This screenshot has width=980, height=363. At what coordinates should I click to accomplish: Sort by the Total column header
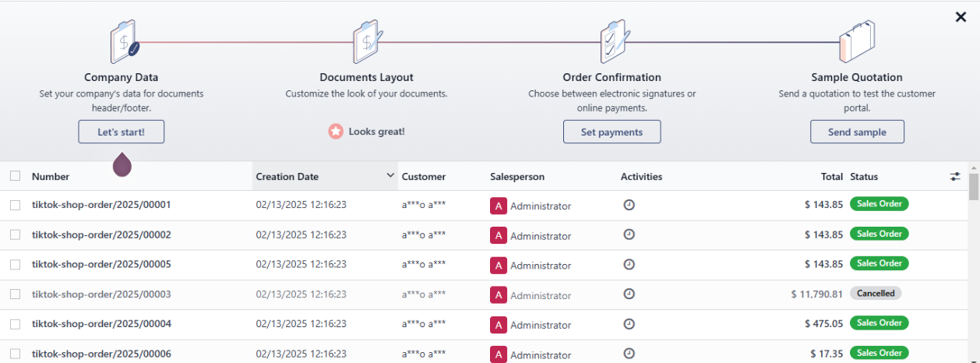click(832, 177)
